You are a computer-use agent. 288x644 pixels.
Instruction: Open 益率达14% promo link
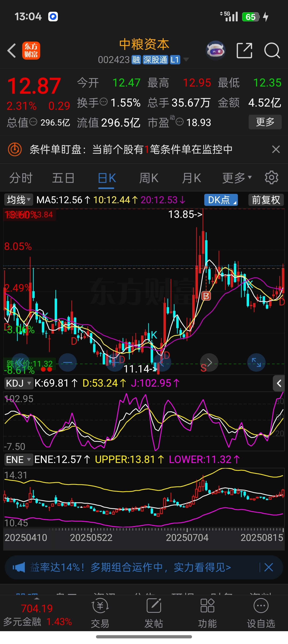point(131,567)
